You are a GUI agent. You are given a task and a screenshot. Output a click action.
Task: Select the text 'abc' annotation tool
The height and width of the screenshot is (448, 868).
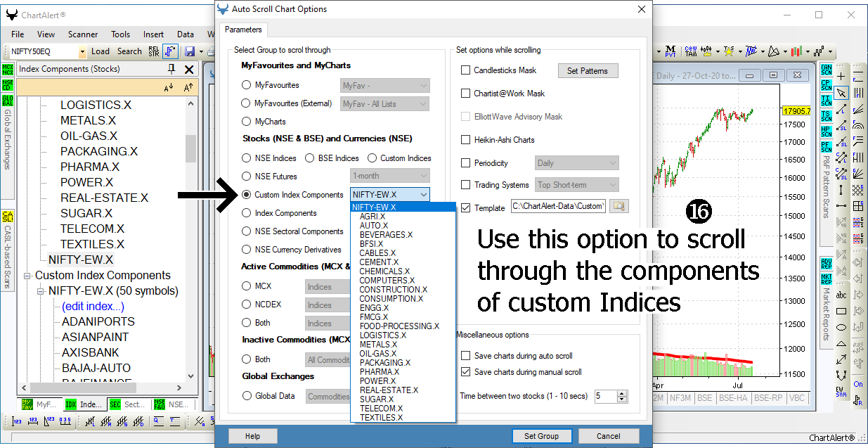[x=842, y=295]
